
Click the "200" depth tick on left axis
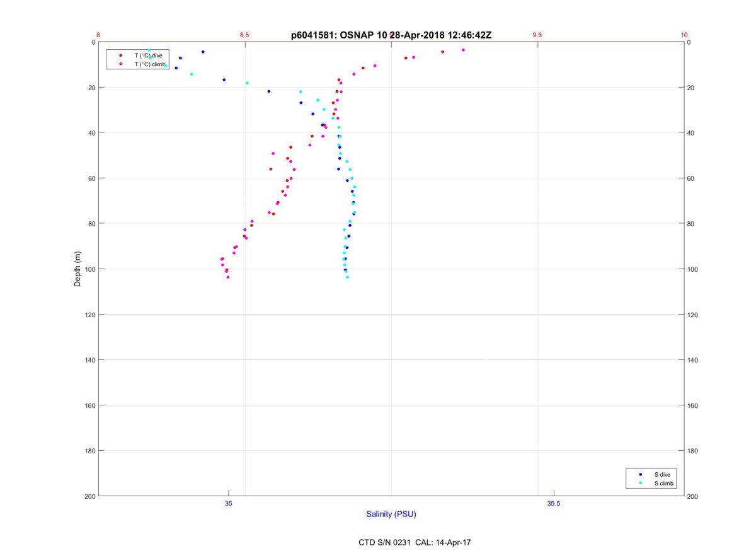(89, 496)
